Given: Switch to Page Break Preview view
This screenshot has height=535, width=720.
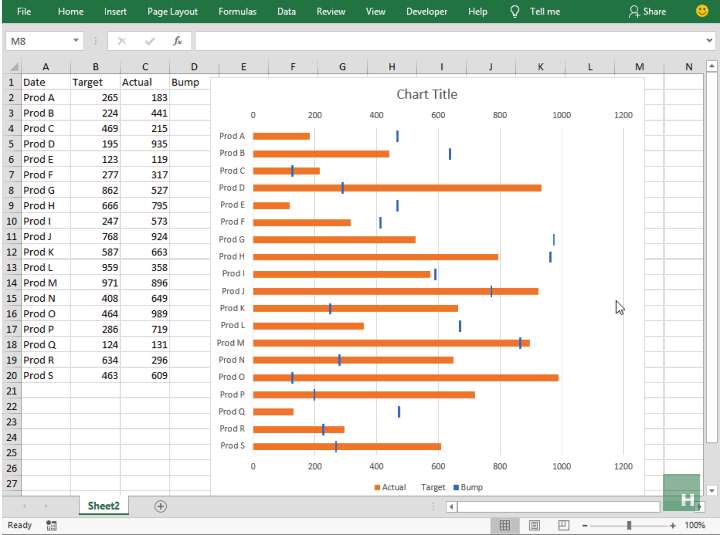Looking at the screenshot, I should point(563,525).
